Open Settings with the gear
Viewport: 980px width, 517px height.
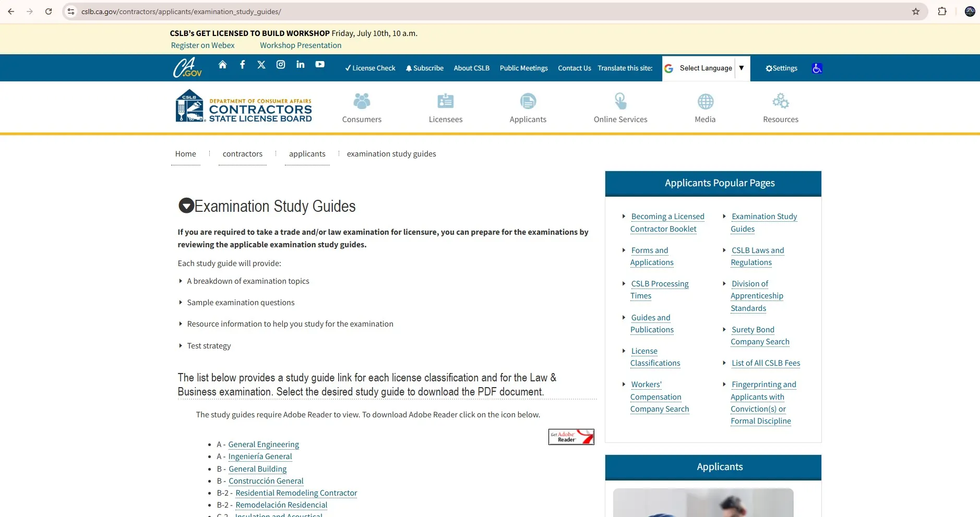781,68
